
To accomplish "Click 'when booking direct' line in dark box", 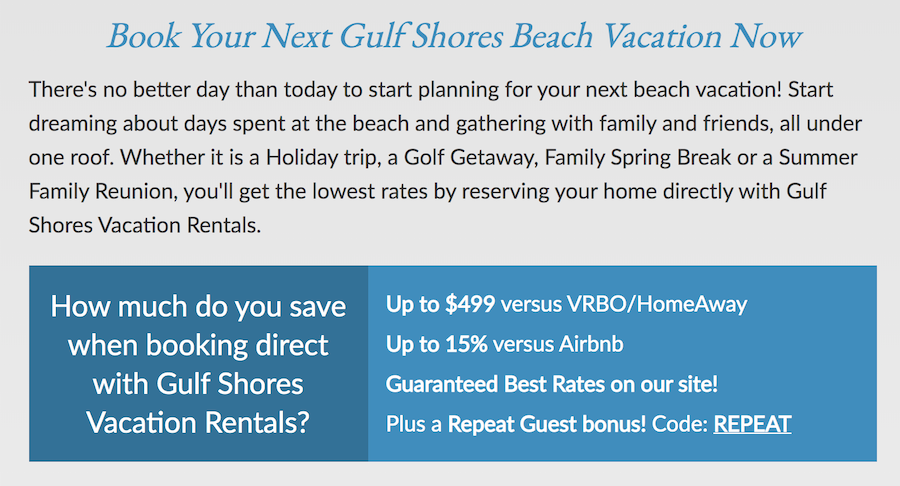I will (198, 345).
